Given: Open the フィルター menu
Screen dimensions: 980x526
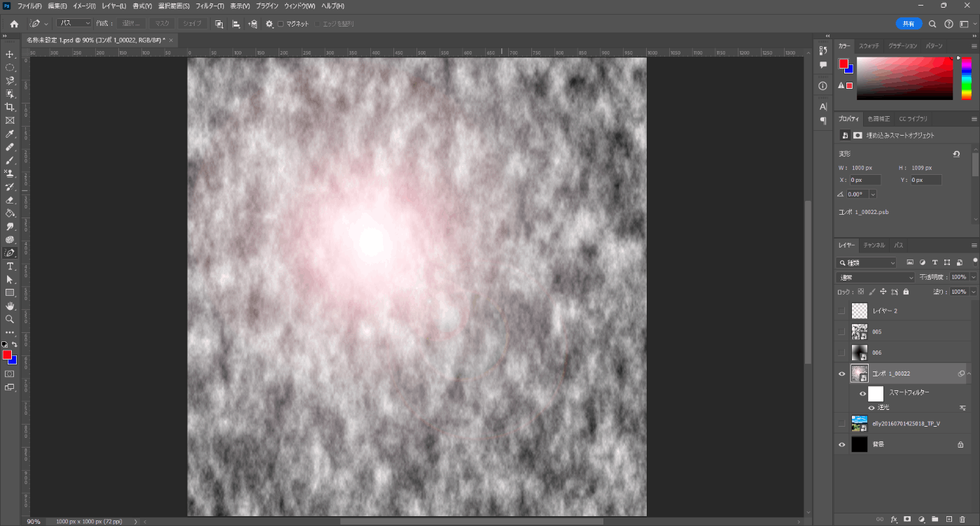Looking at the screenshot, I should coord(210,6).
